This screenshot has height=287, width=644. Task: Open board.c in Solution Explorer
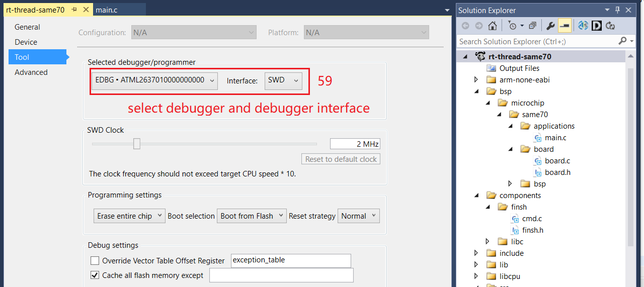557,161
